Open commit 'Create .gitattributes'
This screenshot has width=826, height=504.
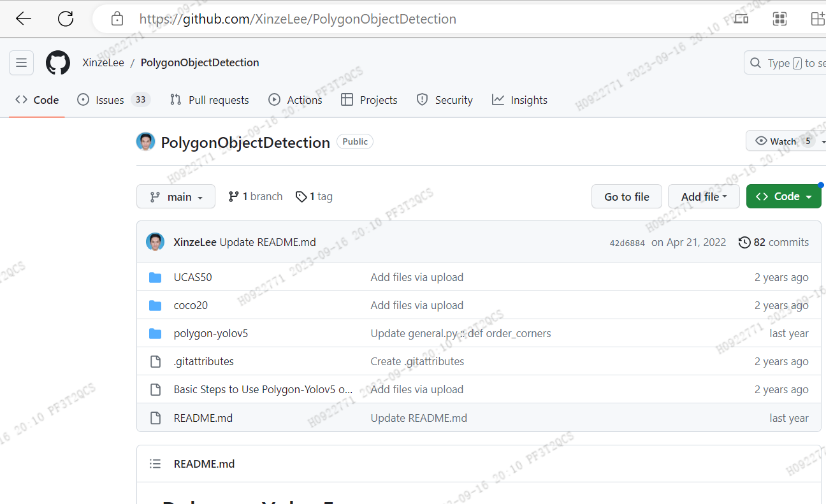(417, 361)
